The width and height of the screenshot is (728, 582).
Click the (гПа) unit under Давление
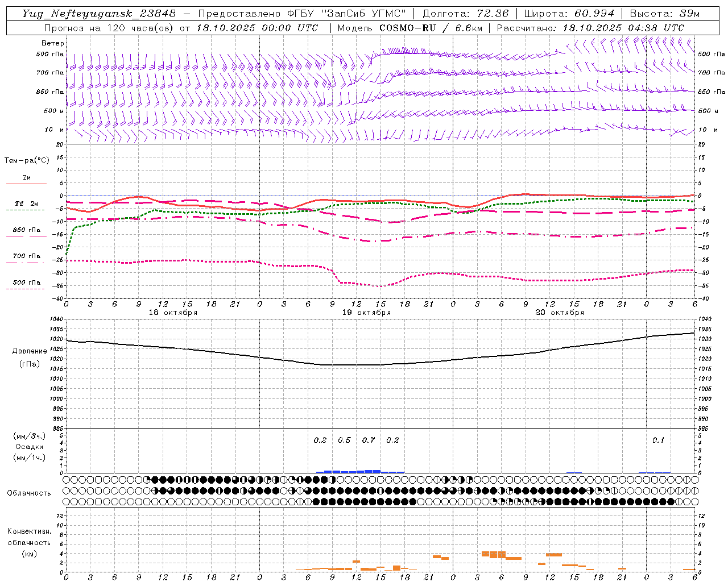pos(30,364)
